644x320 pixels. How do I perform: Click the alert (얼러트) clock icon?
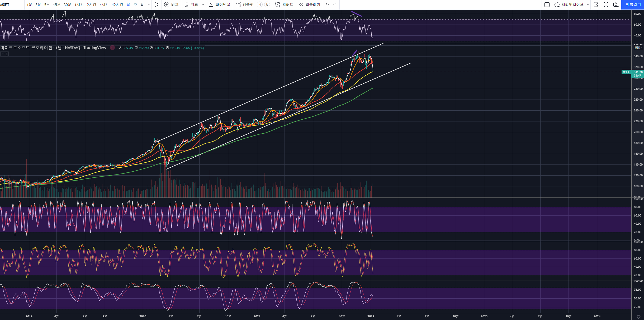click(278, 4)
